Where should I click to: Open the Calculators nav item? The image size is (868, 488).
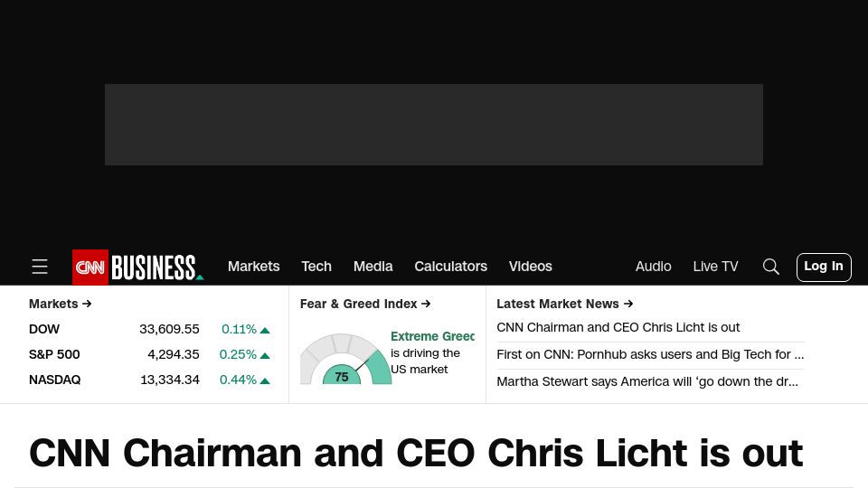(450, 266)
